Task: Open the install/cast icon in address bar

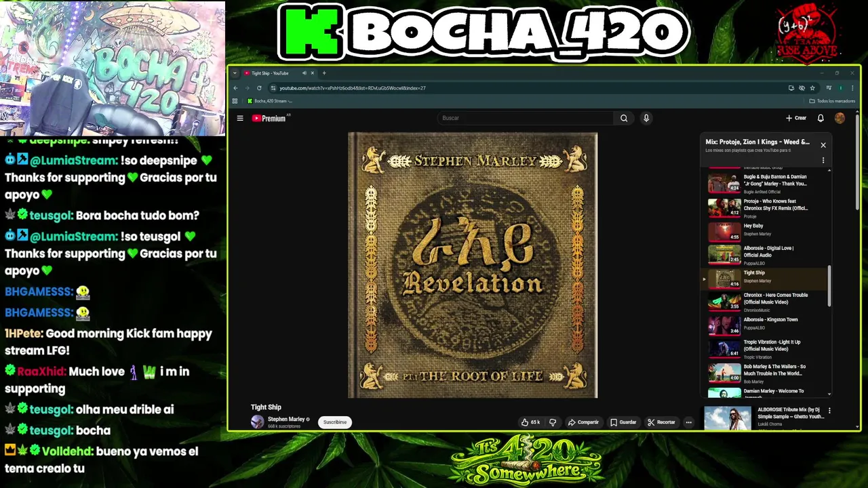Action: click(x=791, y=88)
